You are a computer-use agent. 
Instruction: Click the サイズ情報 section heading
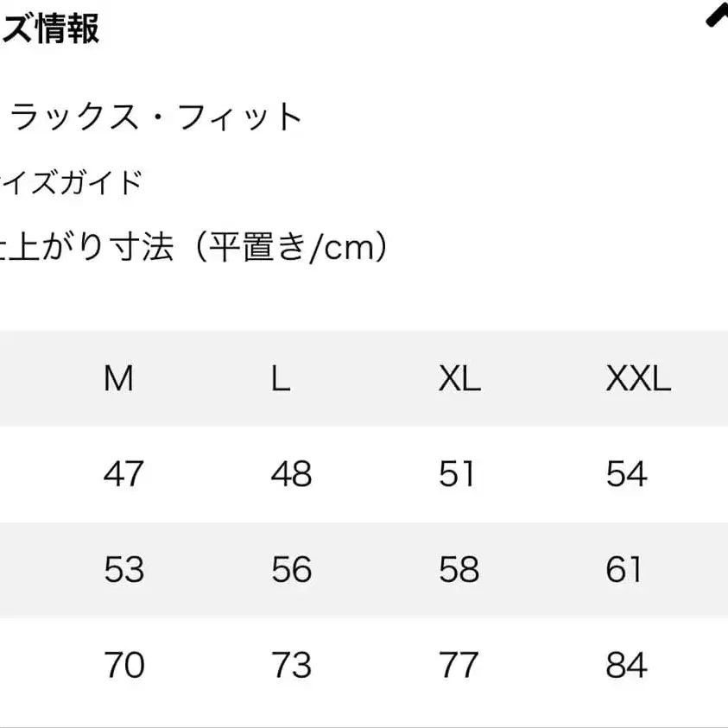pos(50,28)
